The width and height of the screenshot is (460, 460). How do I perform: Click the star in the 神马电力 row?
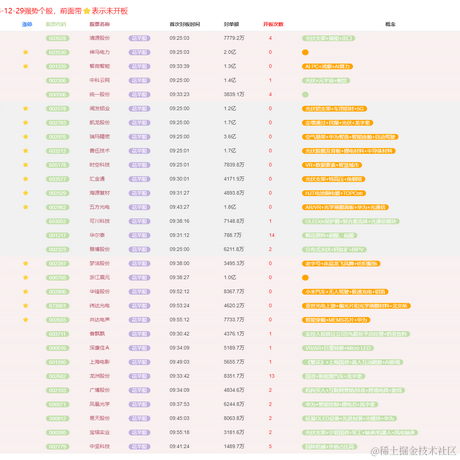coord(26,52)
